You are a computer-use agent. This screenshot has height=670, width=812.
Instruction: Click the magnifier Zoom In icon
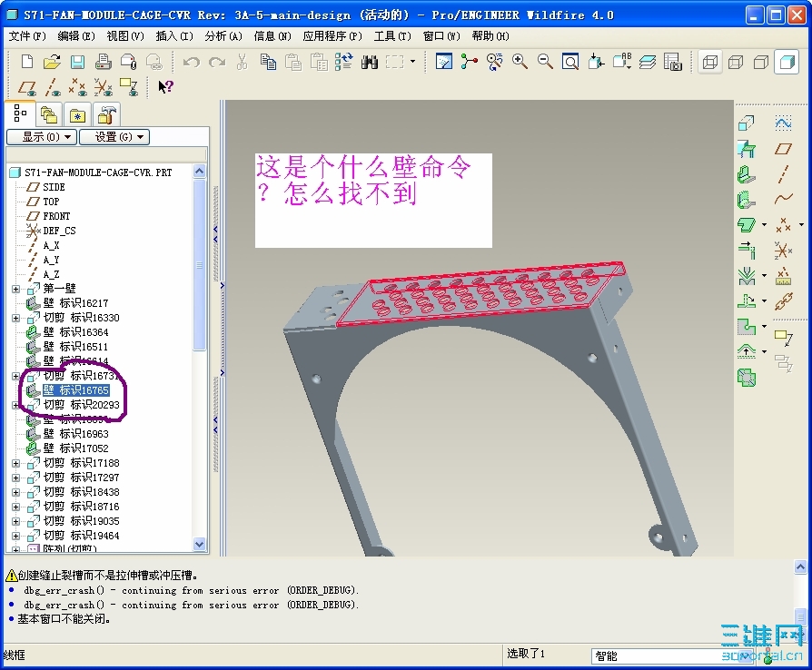coord(520,62)
